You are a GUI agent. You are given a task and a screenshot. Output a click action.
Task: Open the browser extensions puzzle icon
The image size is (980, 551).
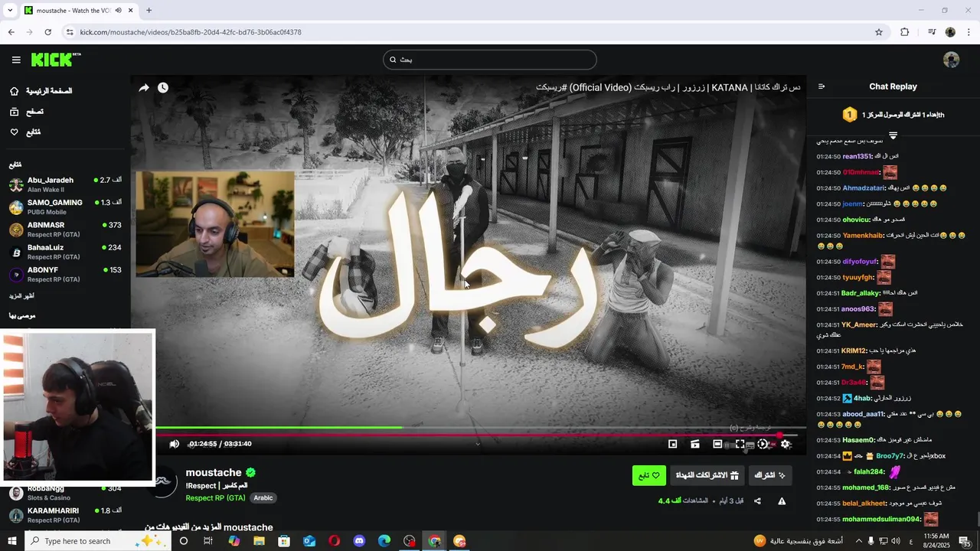point(905,32)
